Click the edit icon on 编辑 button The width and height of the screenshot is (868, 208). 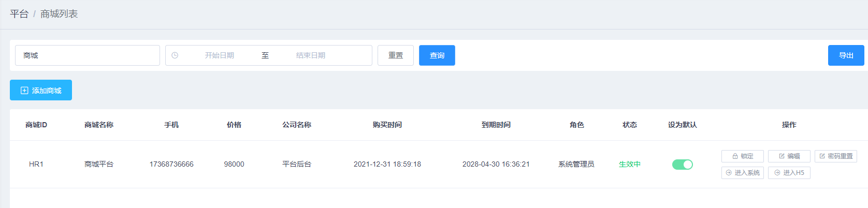[782, 156]
